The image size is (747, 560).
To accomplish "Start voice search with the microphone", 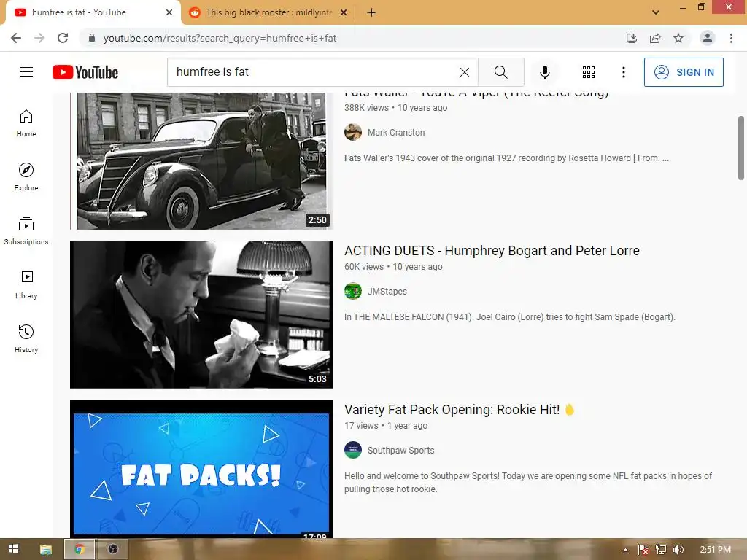I will click(x=544, y=72).
